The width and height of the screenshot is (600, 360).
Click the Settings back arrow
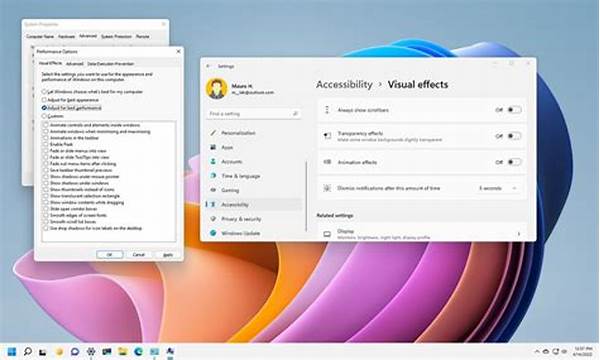pos(209,66)
